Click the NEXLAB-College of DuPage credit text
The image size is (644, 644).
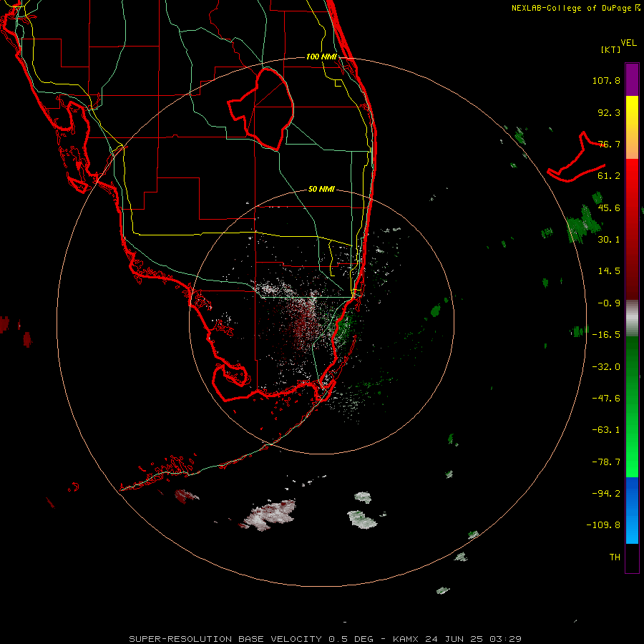point(575,8)
